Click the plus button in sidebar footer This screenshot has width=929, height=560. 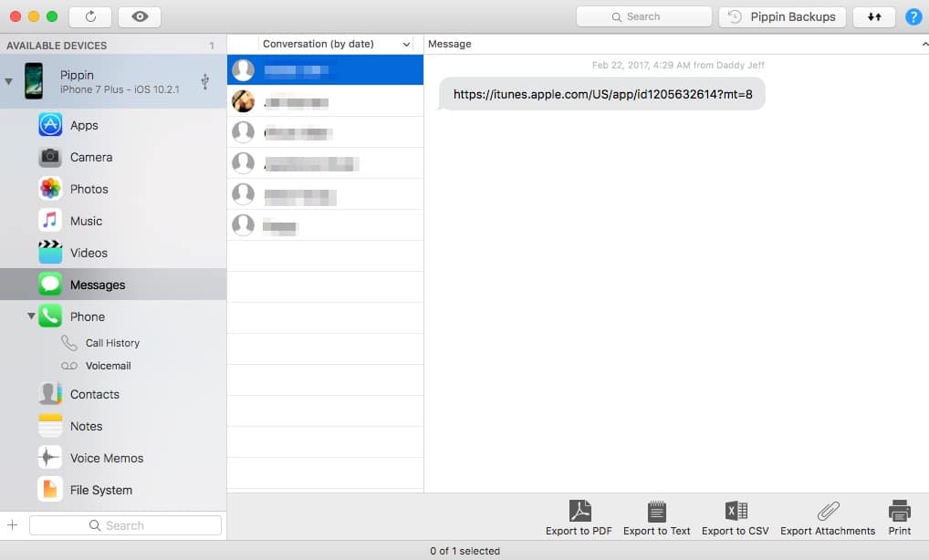pos(13,525)
